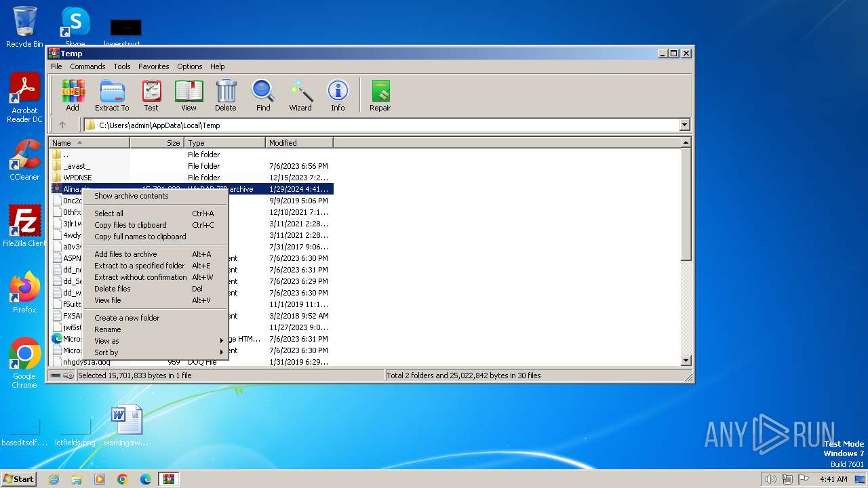This screenshot has width=868, height=488.
Task: Open Internet Explorer from taskbar
Action: tap(54, 479)
